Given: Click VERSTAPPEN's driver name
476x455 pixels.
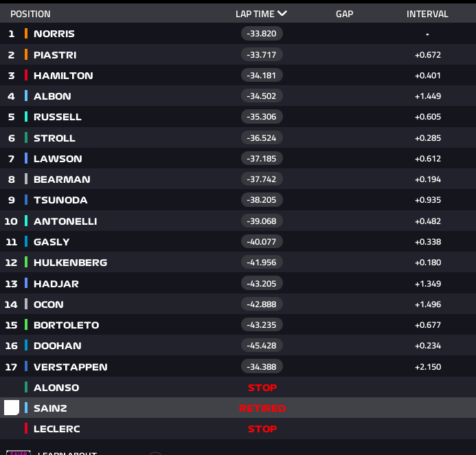Looking at the screenshot, I should click(x=70, y=367).
